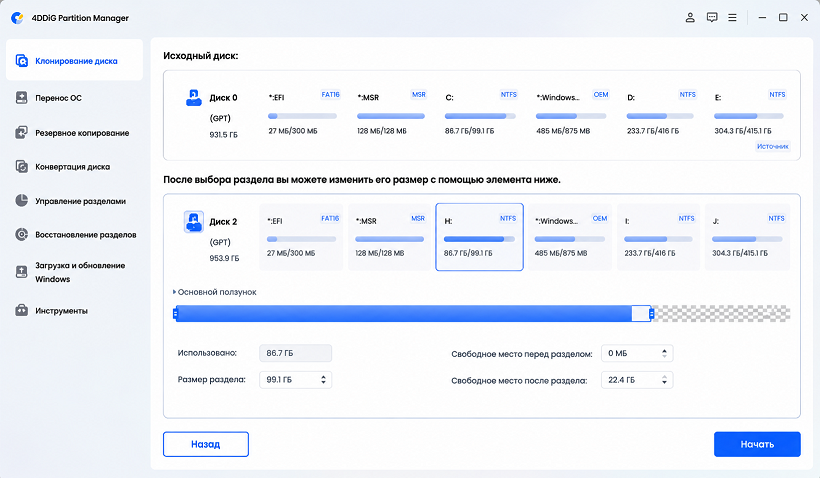Expand the Основной ползунок disclosure triangle
The image size is (820, 478).
(174, 292)
